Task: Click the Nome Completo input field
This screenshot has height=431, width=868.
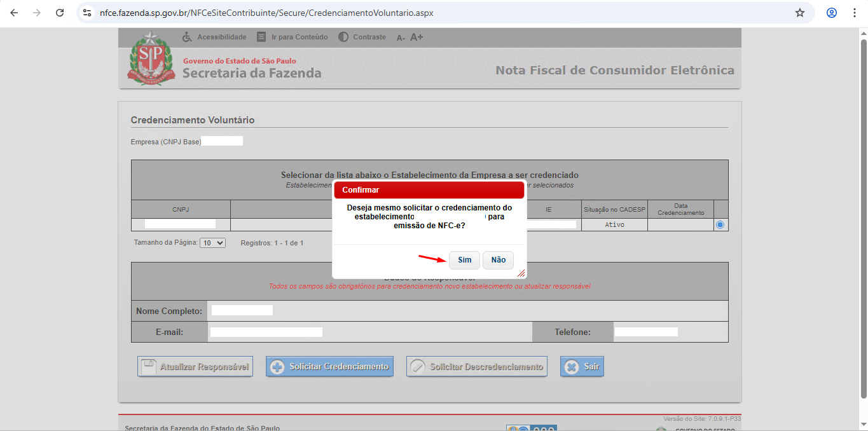Action: click(x=242, y=310)
